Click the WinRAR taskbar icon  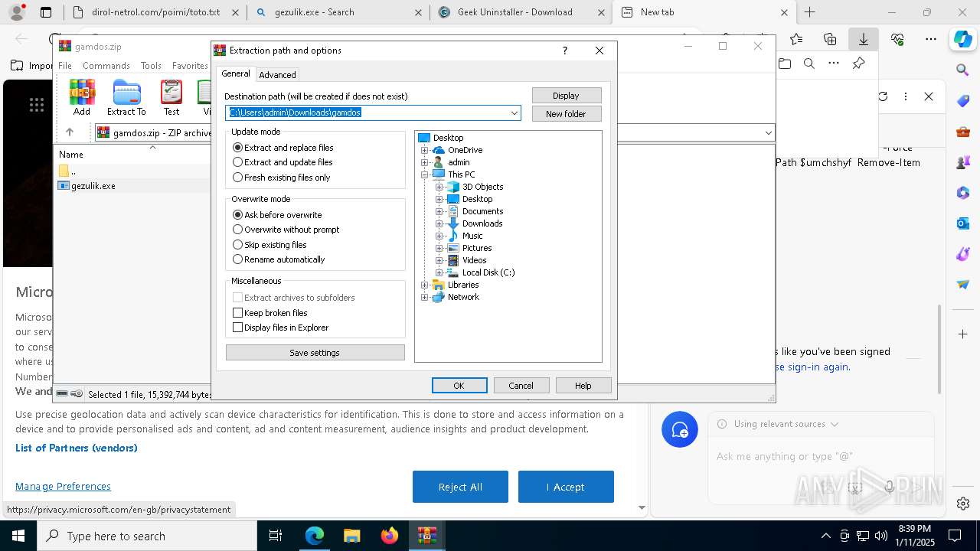(426, 536)
